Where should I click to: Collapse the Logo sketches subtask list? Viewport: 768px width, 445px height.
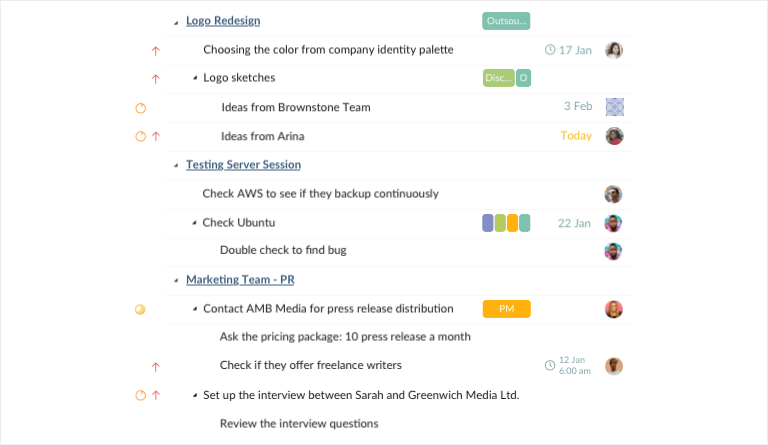click(195, 78)
